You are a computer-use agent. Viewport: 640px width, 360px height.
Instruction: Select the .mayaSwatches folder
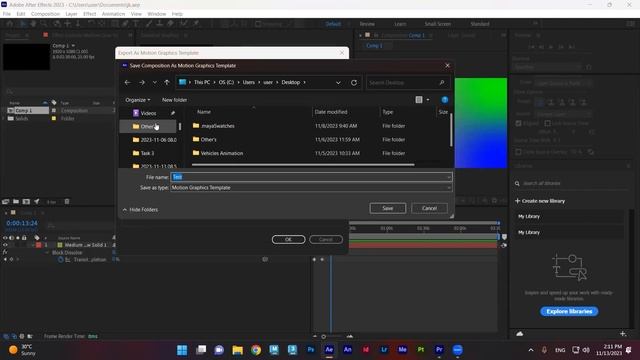click(218, 126)
